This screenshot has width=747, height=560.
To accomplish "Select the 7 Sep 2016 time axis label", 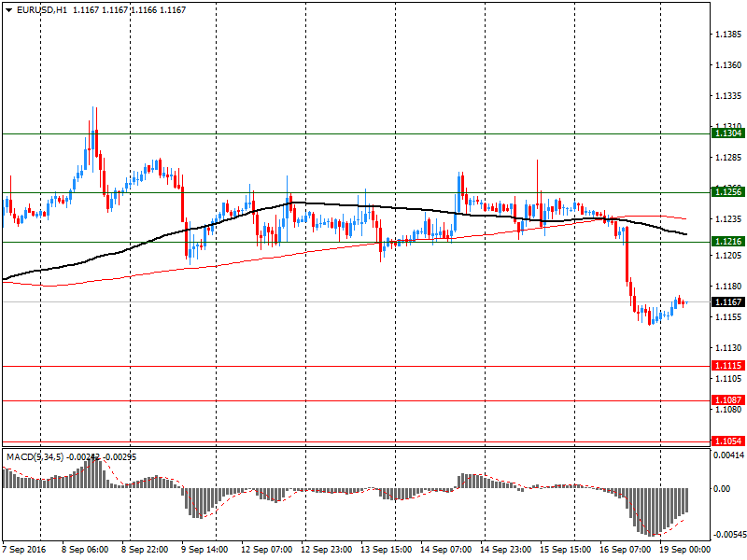I will (24, 550).
